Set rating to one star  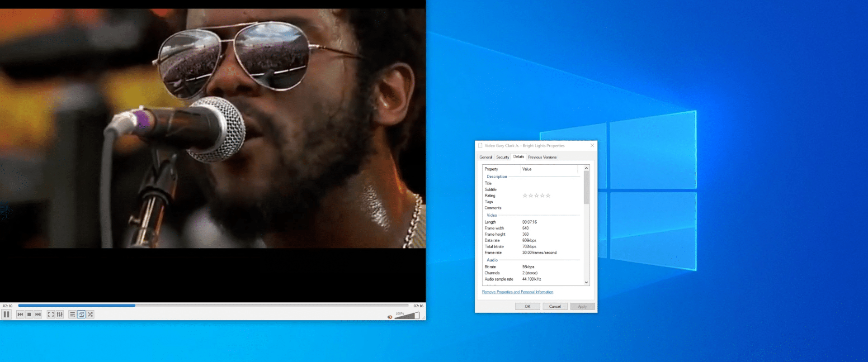[x=525, y=195]
